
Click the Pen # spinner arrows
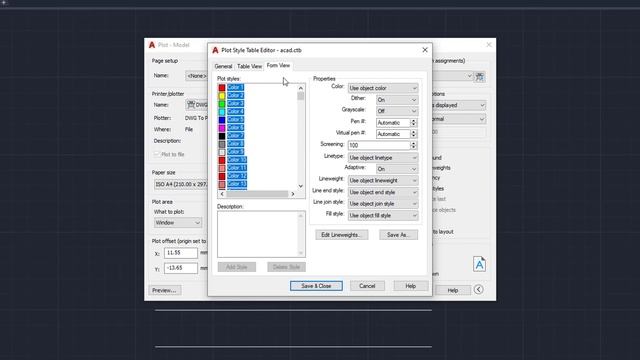413,122
